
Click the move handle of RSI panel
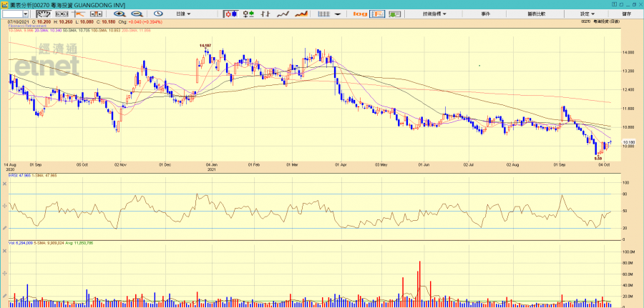coord(5,205)
